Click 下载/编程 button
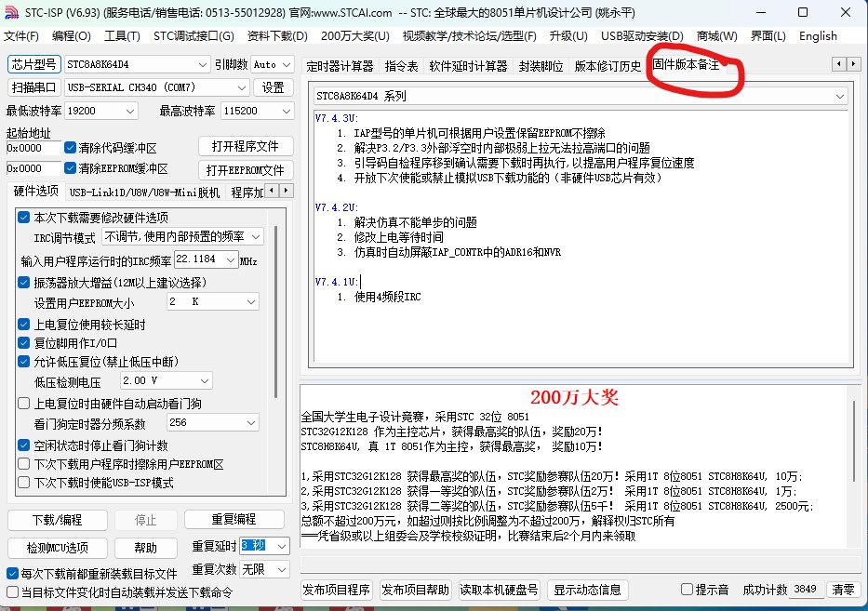 (x=57, y=520)
